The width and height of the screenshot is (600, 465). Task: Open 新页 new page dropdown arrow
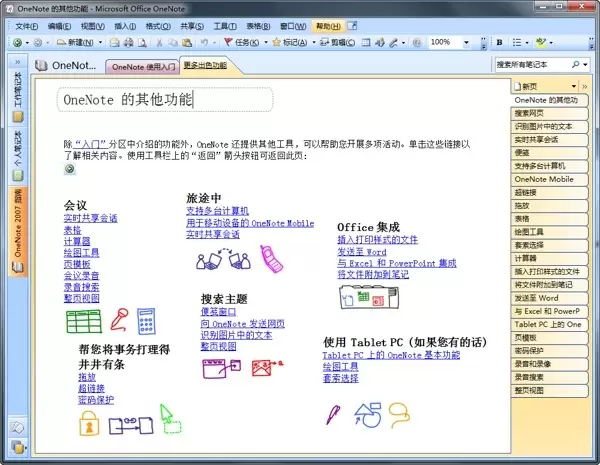574,86
